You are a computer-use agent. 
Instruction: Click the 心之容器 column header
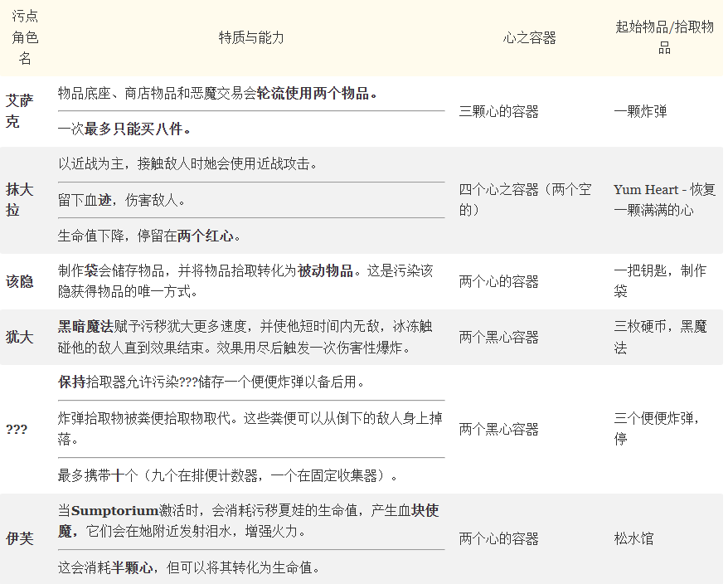pos(529,38)
